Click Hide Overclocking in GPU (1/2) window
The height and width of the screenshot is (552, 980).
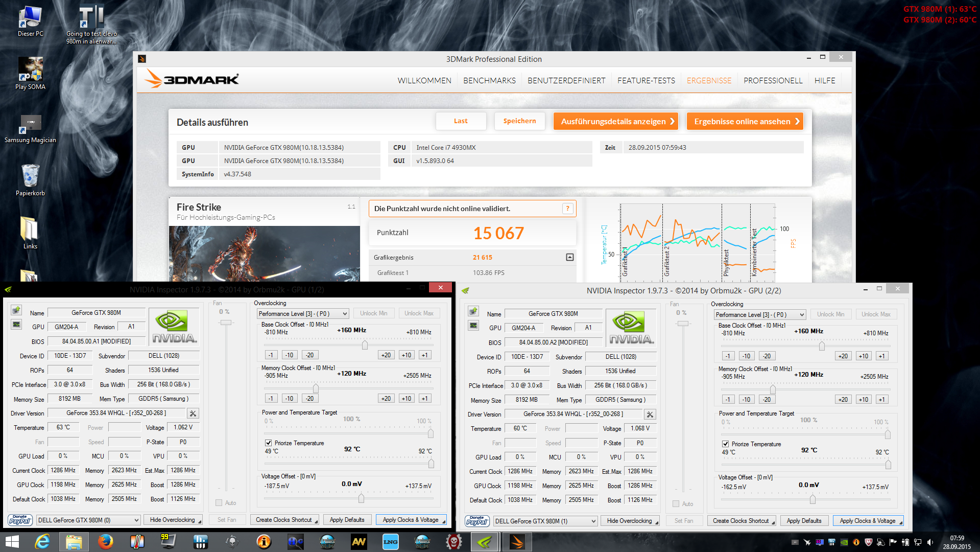173,520
